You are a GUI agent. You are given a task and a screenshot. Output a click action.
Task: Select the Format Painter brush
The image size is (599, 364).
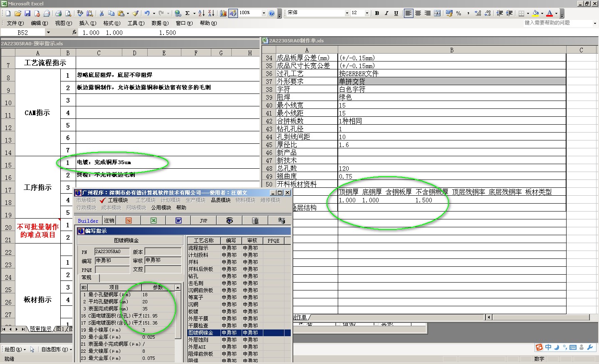pyautogui.click(x=136, y=13)
